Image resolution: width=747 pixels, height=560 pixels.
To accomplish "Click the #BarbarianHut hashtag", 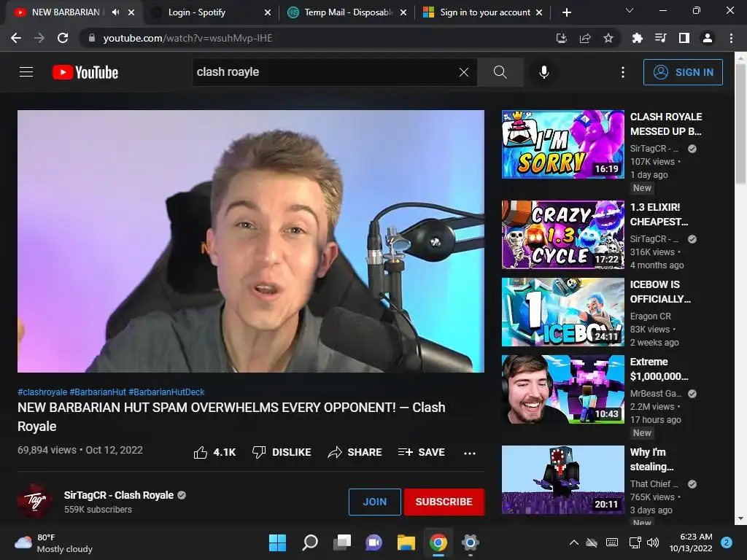I will tap(98, 392).
